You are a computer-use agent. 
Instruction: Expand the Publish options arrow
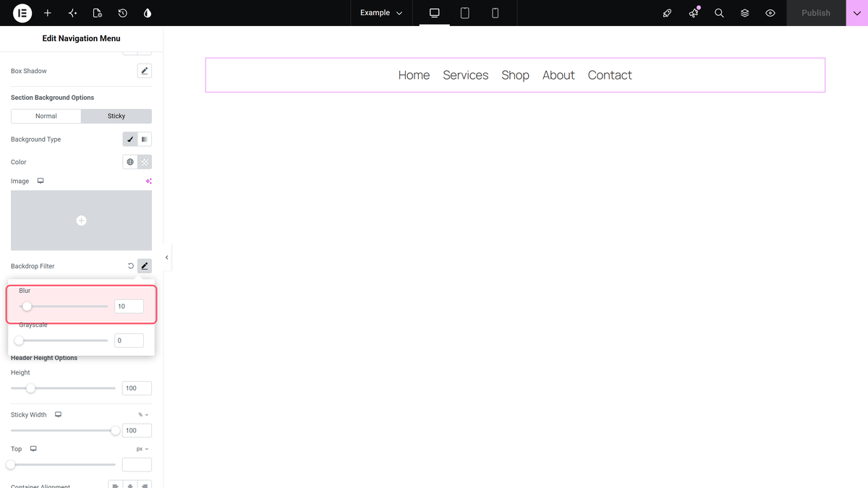click(857, 13)
